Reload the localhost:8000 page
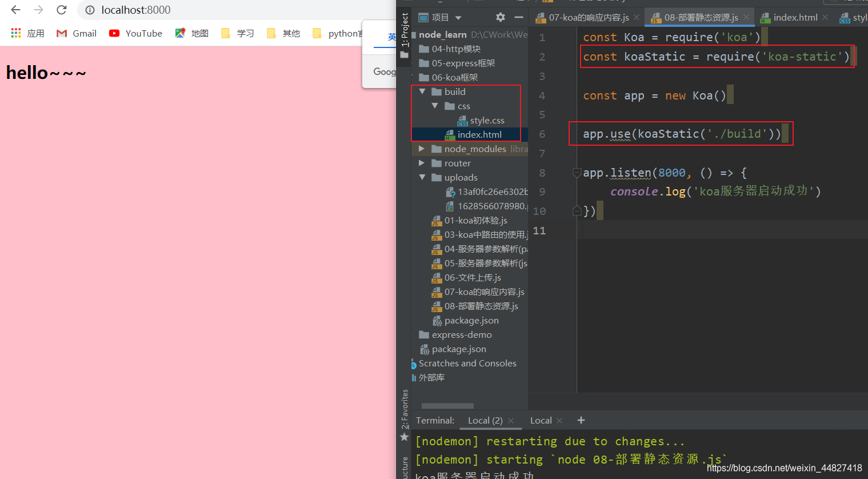Image resolution: width=868 pixels, height=479 pixels. pos(62,10)
